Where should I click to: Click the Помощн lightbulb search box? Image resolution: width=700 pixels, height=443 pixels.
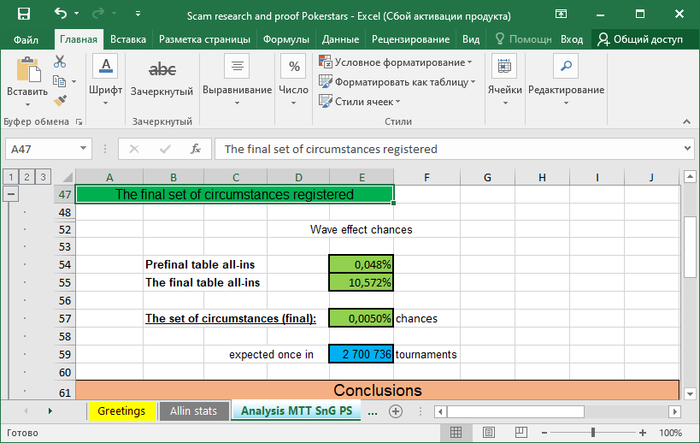coord(523,40)
